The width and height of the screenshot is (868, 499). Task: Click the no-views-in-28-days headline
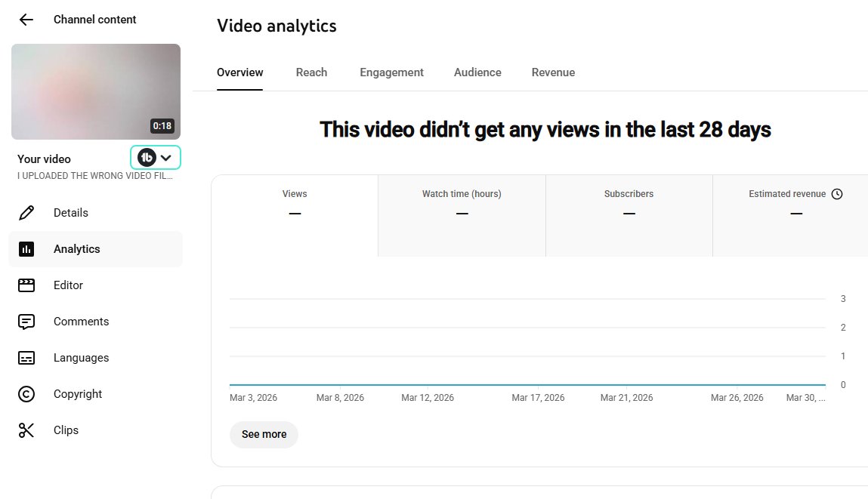click(545, 130)
